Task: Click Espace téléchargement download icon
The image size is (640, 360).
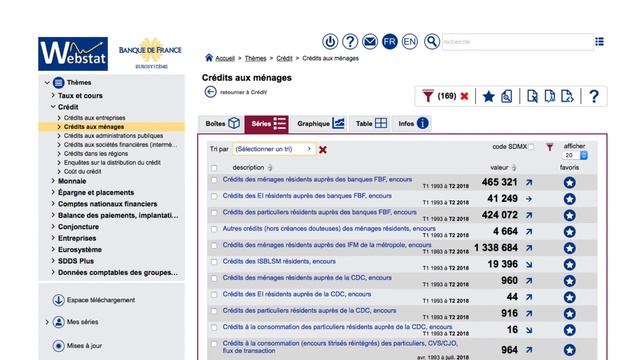Action: point(58,300)
